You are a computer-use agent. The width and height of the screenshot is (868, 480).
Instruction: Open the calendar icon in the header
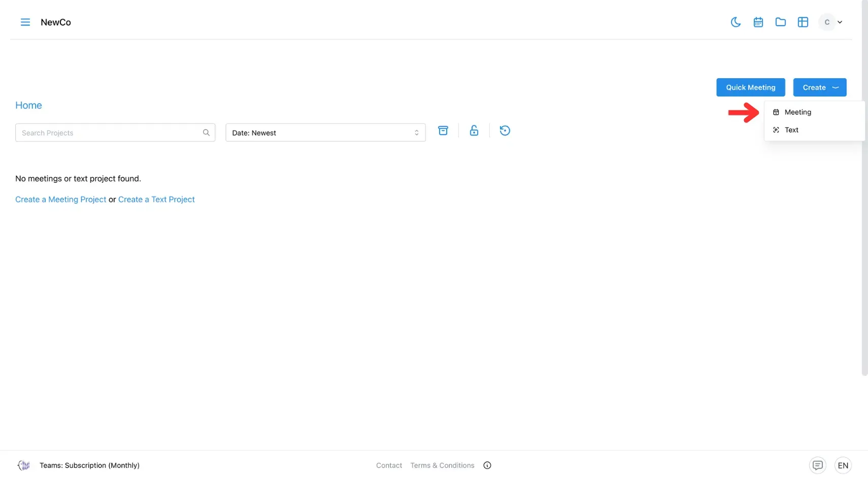coord(758,22)
